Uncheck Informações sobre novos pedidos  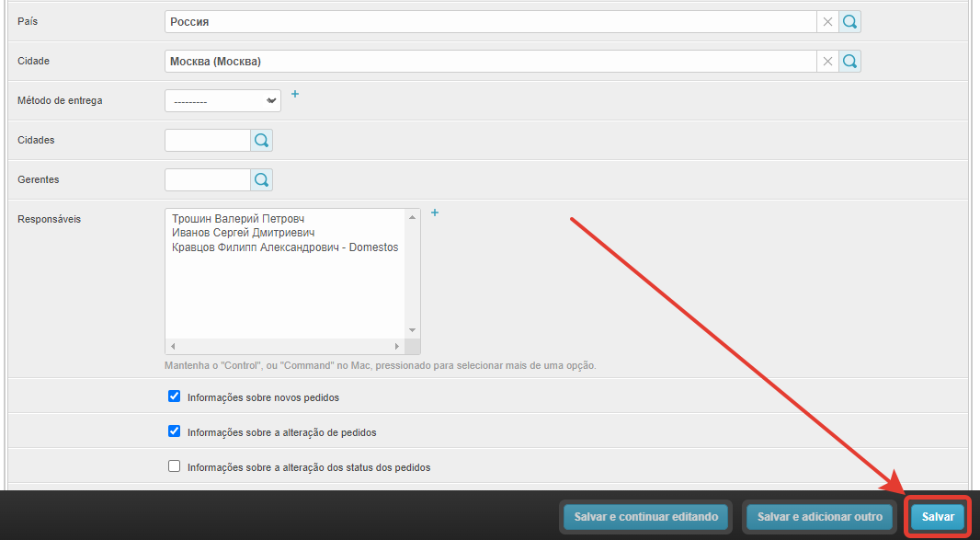pyautogui.click(x=175, y=396)
